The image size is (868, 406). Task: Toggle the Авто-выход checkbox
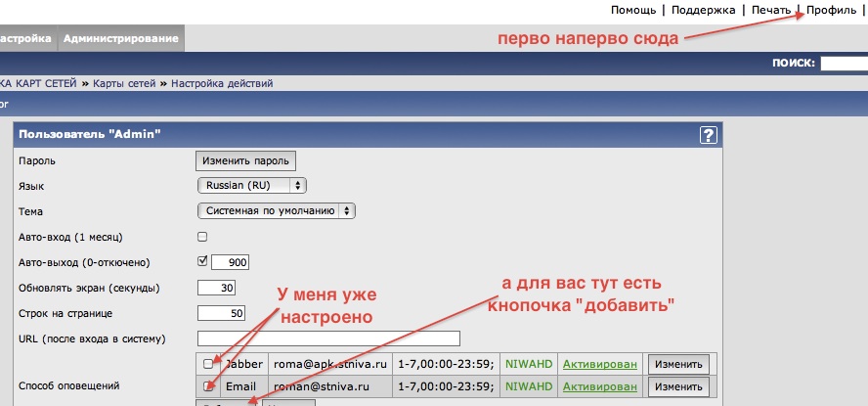[203, 261]
